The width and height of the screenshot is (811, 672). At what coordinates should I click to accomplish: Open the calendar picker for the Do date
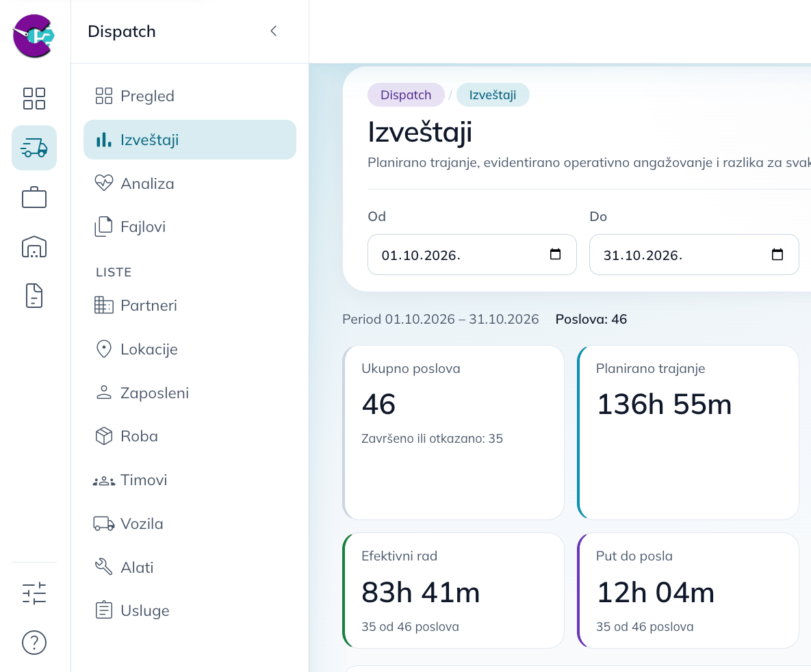coord(777,254)
